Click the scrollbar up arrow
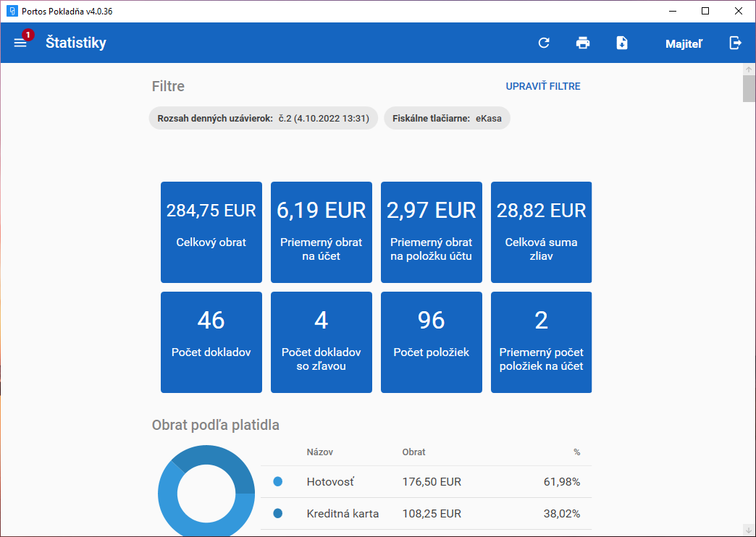The height and width of the screenshot is (537, 756). 749,69
